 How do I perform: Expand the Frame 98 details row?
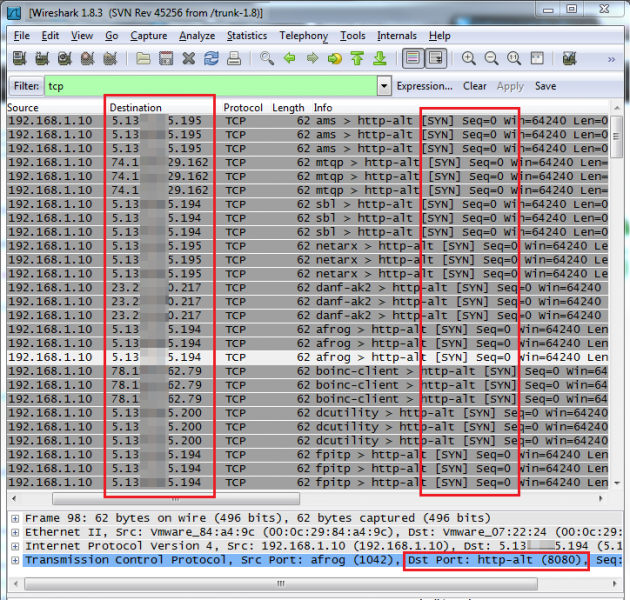coord(15,518)
